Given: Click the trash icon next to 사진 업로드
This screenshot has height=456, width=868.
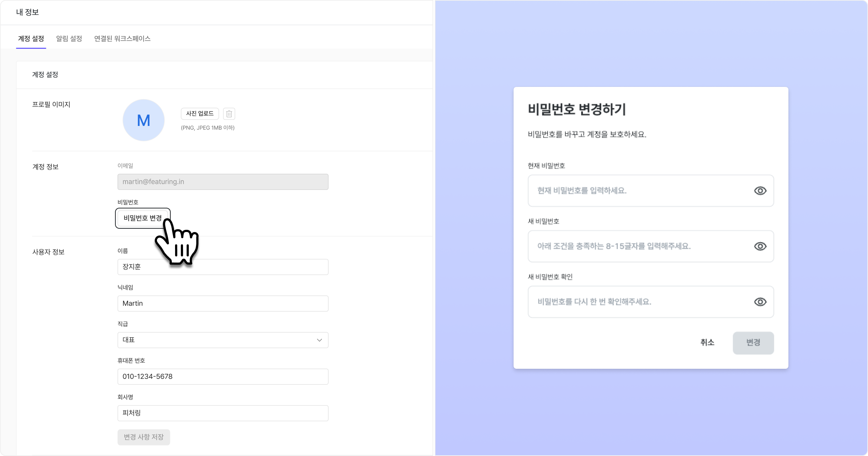Looking at the screenshot, I should (x=229, y=114).
